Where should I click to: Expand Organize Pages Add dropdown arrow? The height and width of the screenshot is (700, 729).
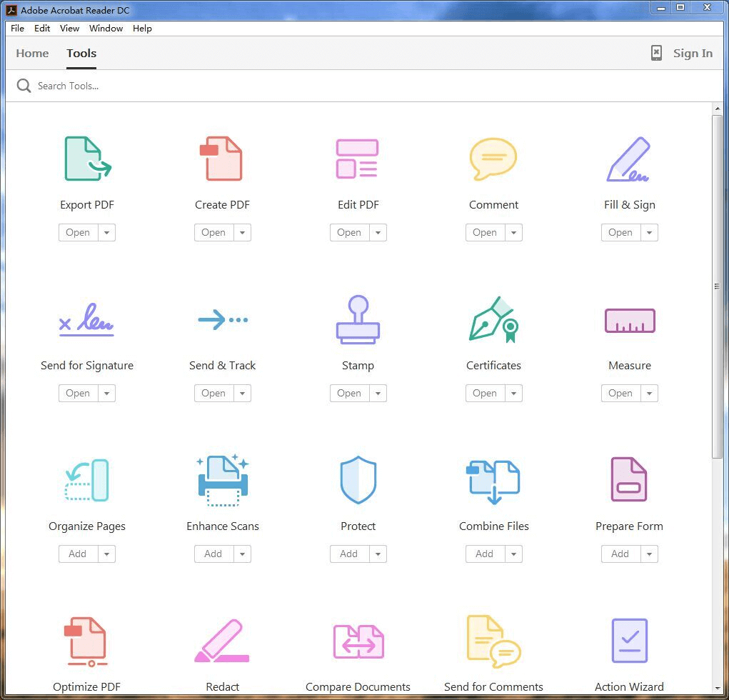106,554
